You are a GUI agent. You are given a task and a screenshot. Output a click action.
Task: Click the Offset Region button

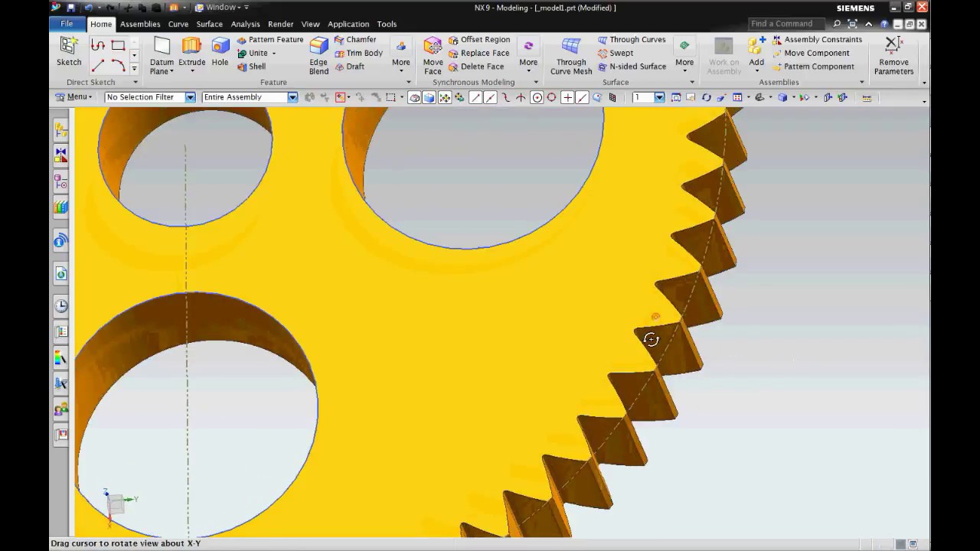pyautogui.click(x=479, y=40)
